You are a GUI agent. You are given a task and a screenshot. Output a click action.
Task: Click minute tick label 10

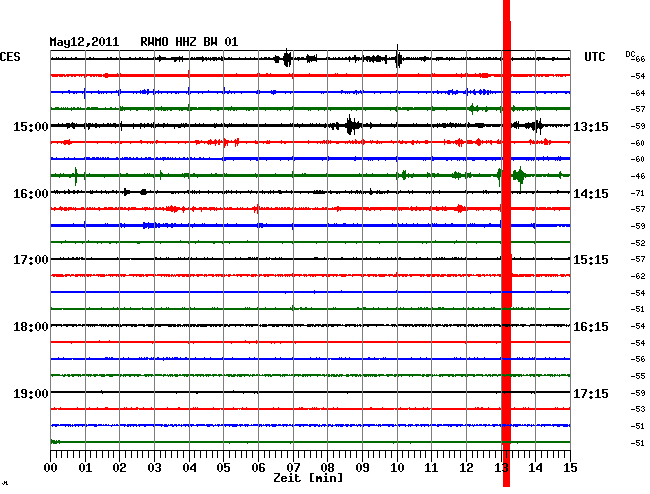click(x=397, y=468)
